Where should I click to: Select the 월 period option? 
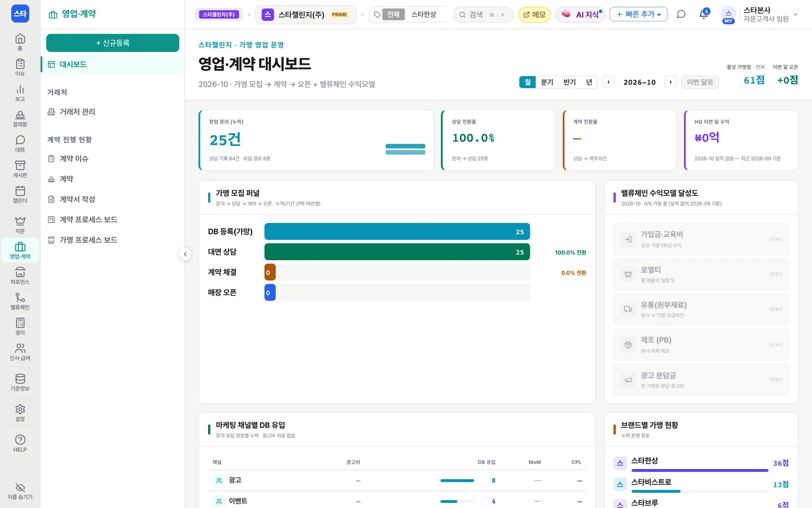[x=527, y=82]
